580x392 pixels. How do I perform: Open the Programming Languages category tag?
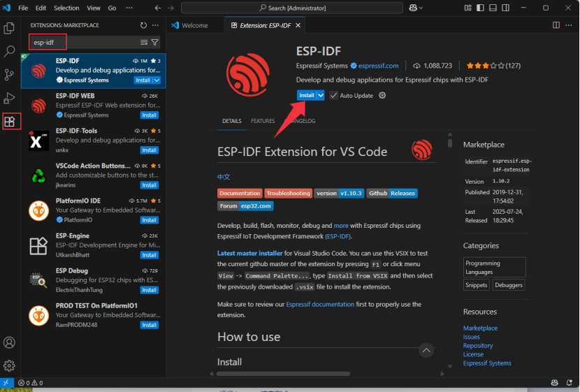494,268
